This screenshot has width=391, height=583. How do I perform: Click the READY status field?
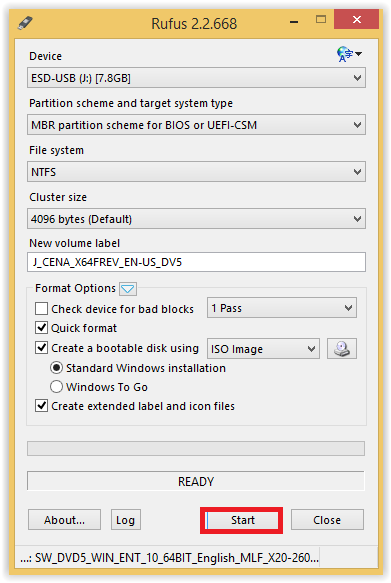pyautogui.click(x=196, y=481)
